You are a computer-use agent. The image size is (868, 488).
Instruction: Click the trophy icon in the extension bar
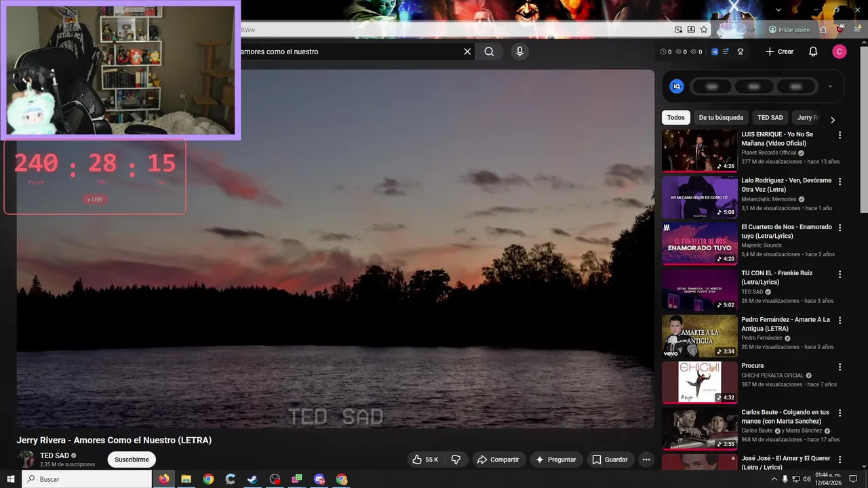(741, 52)
